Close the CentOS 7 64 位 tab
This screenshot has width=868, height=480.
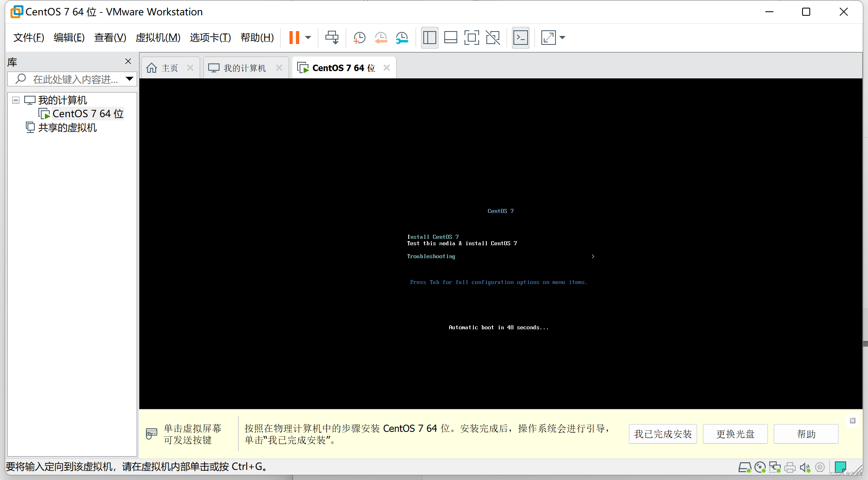click(386, 68)
